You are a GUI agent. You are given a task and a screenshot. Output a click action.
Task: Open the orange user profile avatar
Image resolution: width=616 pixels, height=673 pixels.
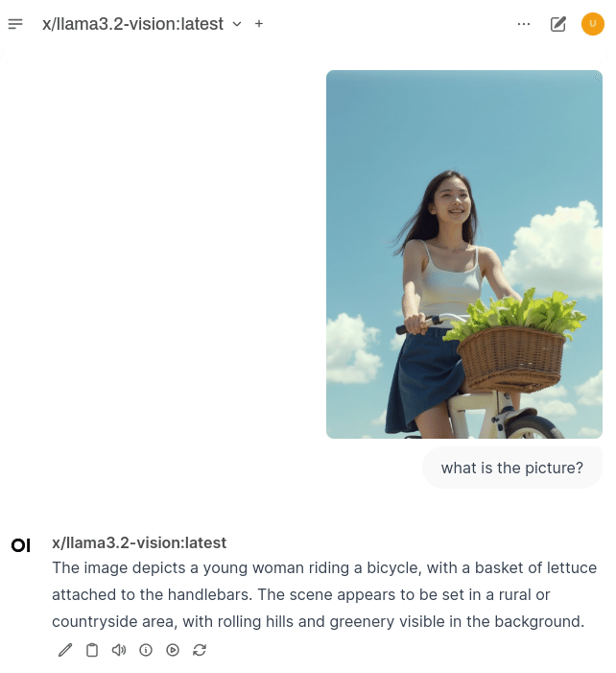592,24
